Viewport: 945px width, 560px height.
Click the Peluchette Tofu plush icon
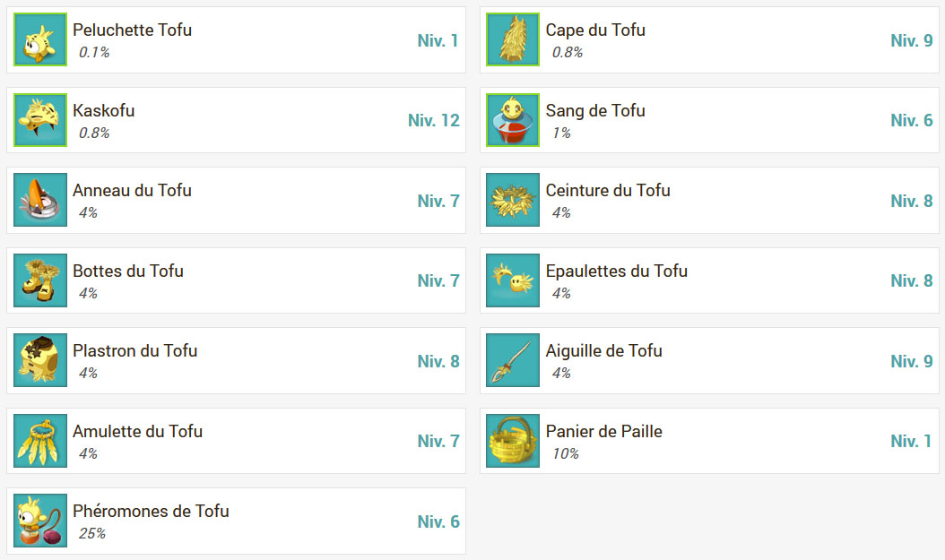tap(40, 39)
